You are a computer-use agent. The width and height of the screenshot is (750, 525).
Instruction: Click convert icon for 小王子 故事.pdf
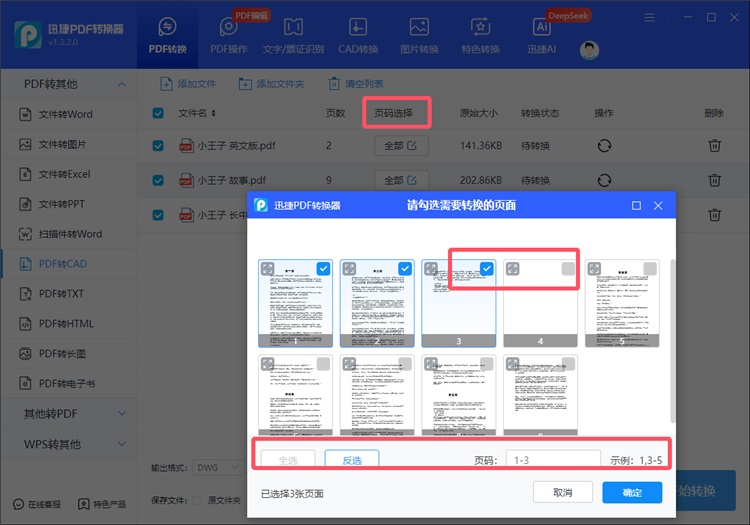click(605, 180)
